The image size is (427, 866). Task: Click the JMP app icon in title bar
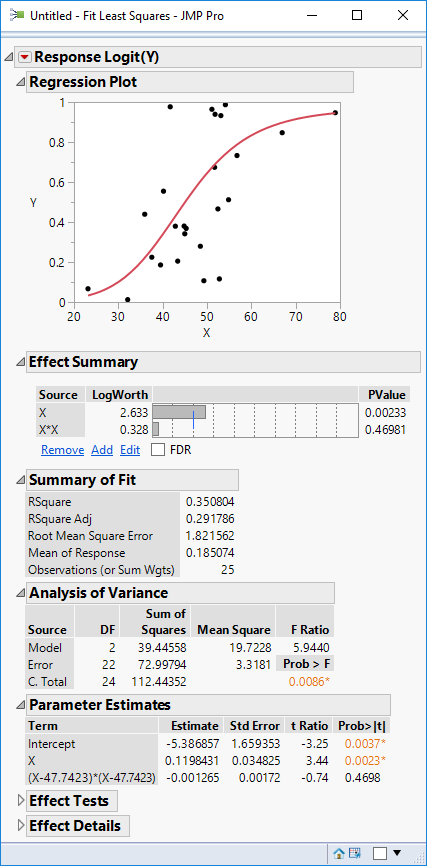coord(16,15)
